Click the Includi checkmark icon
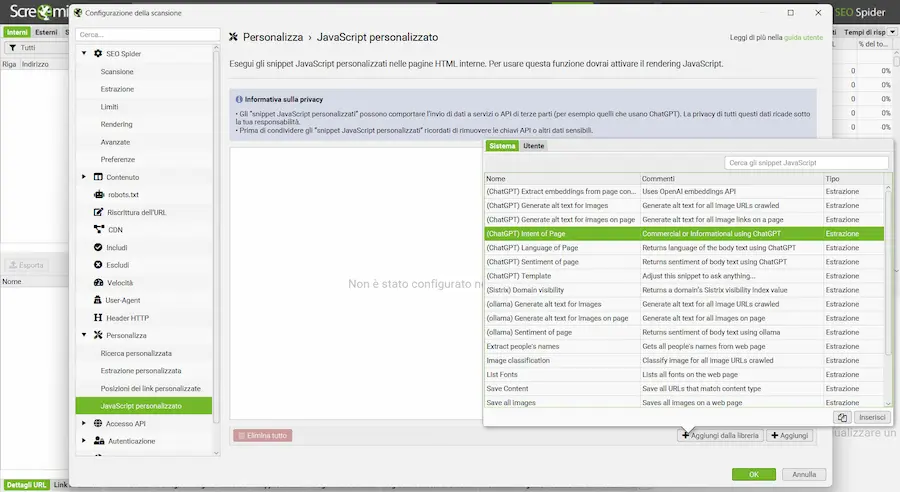This screenshot has width=900, height=492. (x=98, y=247)
